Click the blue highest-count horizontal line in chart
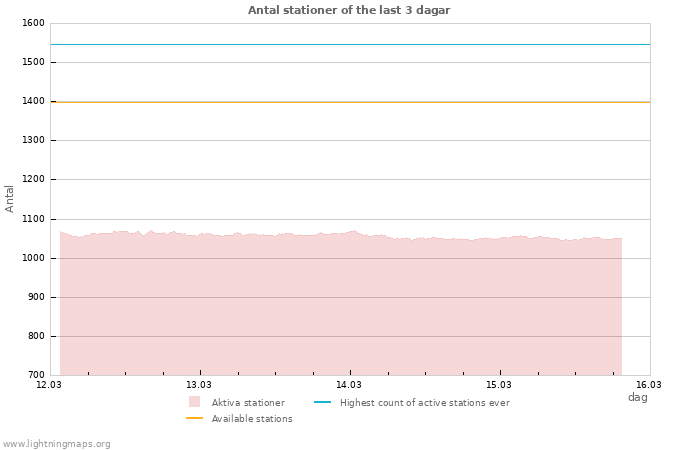The height and width of the screenshot is (450, 700). [350, 44]
